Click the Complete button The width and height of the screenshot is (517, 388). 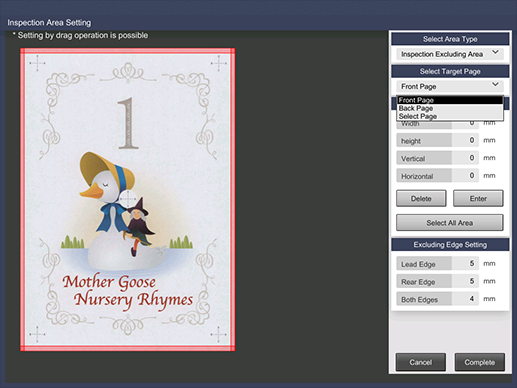(480, 362)
